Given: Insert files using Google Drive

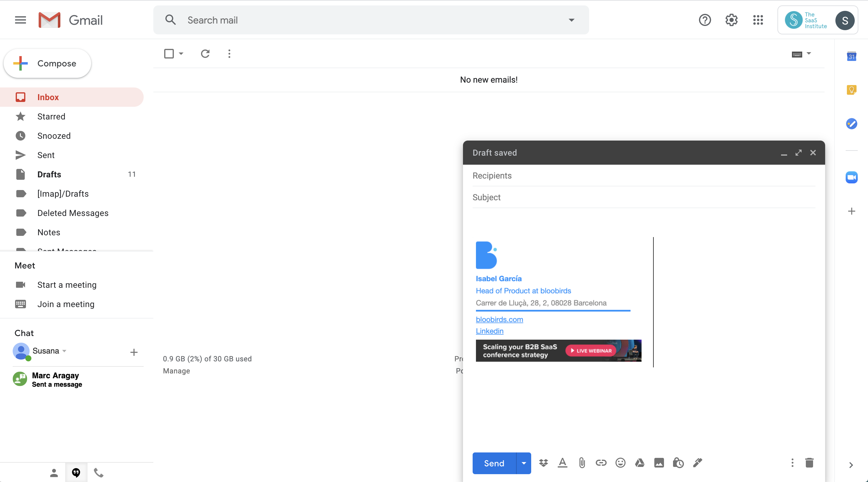Looking at the screenshot, I should pyautogui.click(x=640, y=463).
